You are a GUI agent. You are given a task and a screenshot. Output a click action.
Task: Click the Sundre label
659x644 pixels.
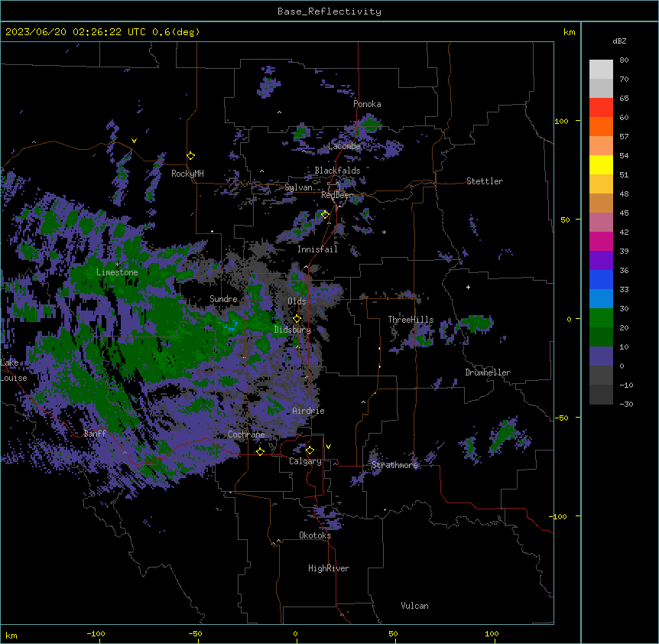click(x=223, y=299)
